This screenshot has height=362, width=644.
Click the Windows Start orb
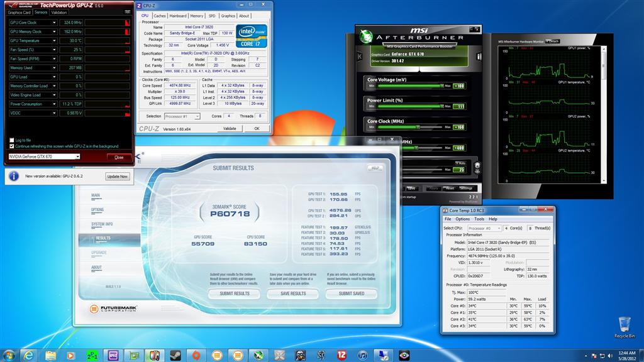8,354
